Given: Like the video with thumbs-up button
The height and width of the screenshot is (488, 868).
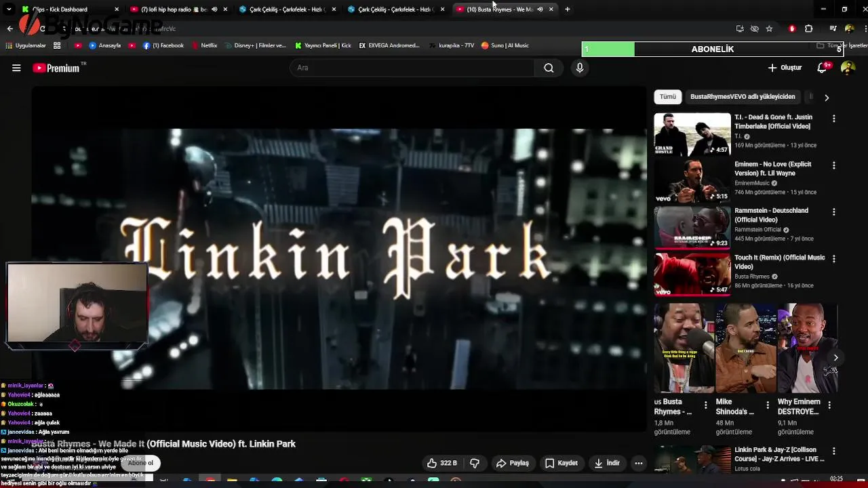Looking at the screenshot, I should click(441, 463).
